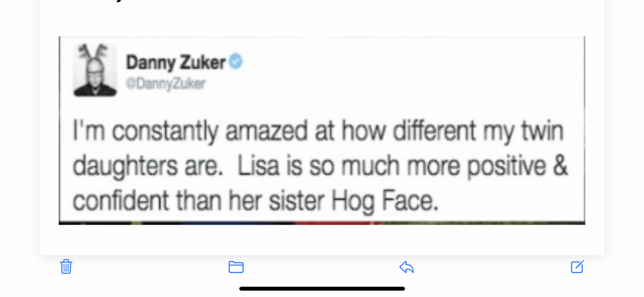Image resolution: width=644 pixels, height=297 pixels.
Task: Tap the trash icon to delete message
Action: coord(66,267)
